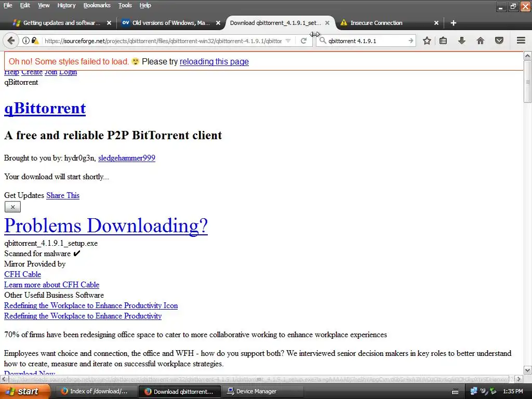The height and width of the screenshot is (399, 532).
Task: Go to home page via house icon
Action: tap(481, 41)
